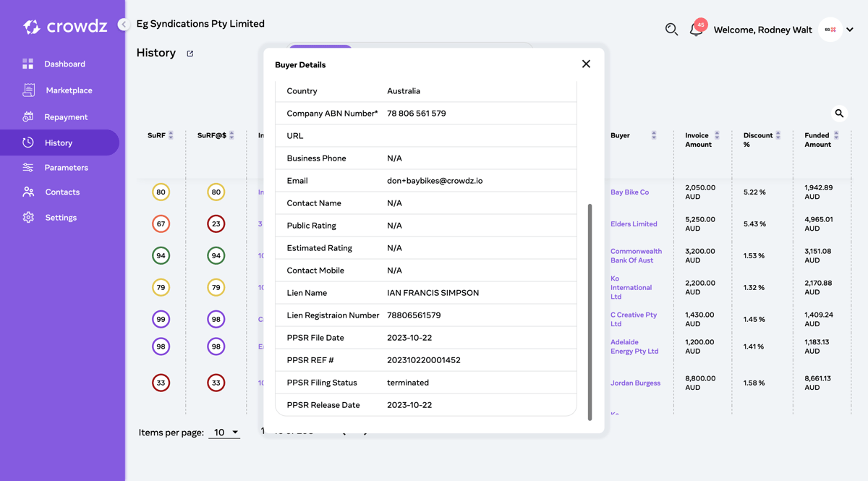Open C Creative Pty Ltd buyer link
Image resolution: width=868 pixels, height=481 pixels.
click(634, 319)
